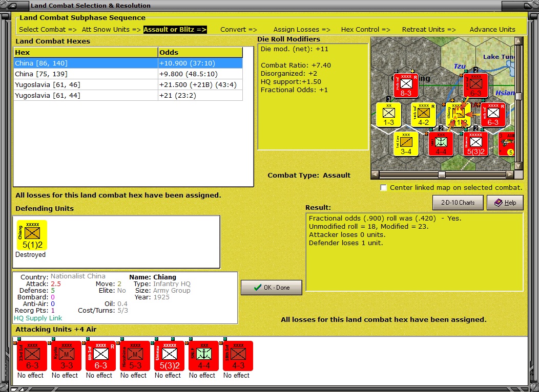The height and width of the screenshot is (392, 539).
Task: Click Hex Control subphase label
Action: (366, 30)
